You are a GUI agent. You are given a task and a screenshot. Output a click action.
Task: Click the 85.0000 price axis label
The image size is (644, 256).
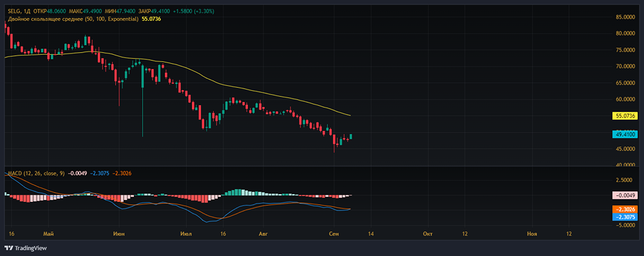click(625, 17)
